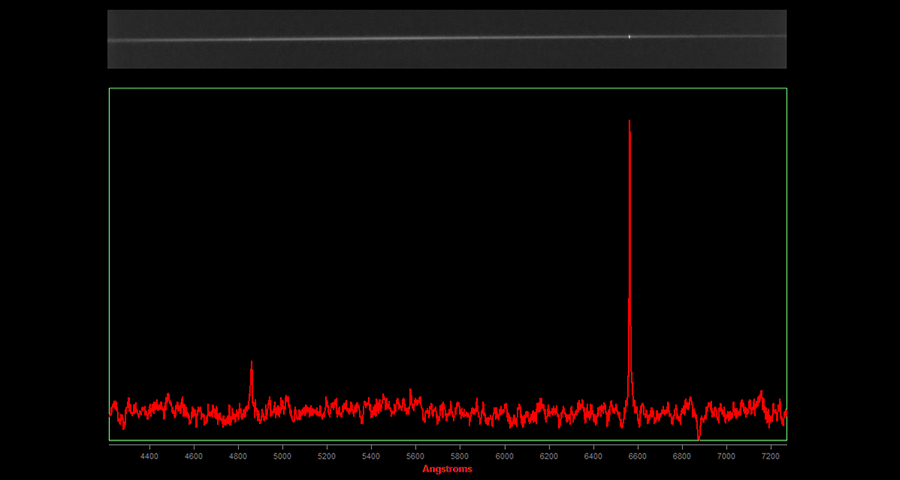Click the 4600 tick label on the axis
Screen dimensions: 900x480
[194, 456]
